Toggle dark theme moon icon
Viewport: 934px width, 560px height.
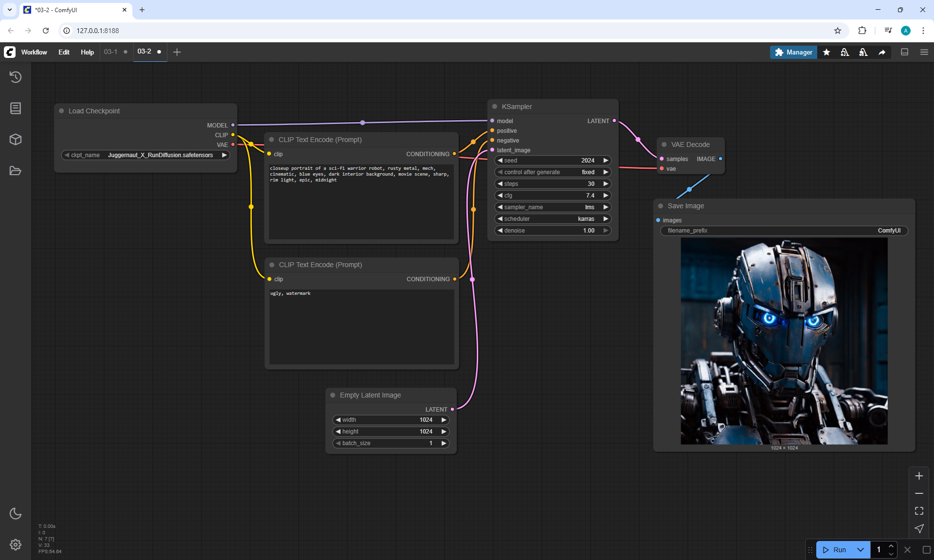click(16, 513)
